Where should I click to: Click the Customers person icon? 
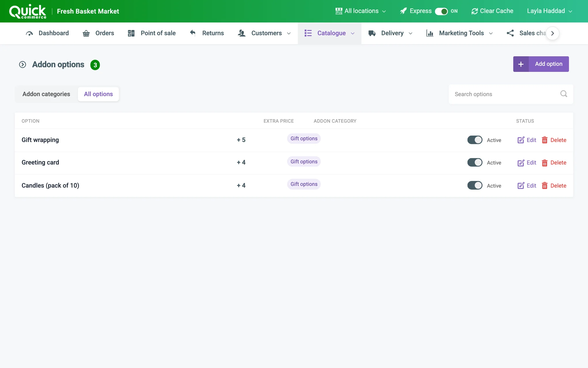[x=242, y=33]
